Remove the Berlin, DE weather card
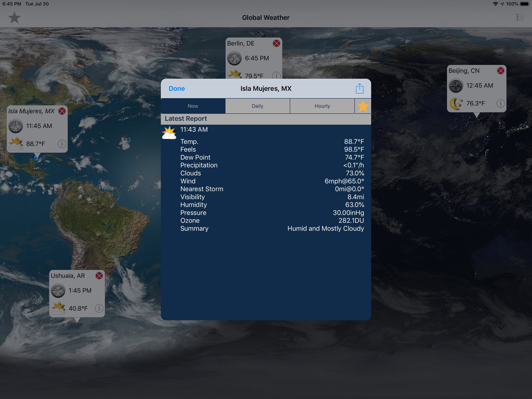The image size is (532, 399). (276, 43)
